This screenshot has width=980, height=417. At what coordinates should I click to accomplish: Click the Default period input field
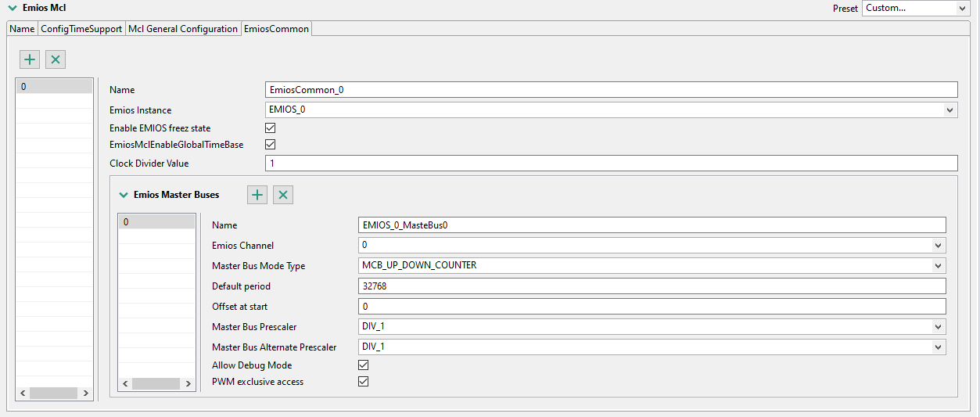tap(652, 286)
